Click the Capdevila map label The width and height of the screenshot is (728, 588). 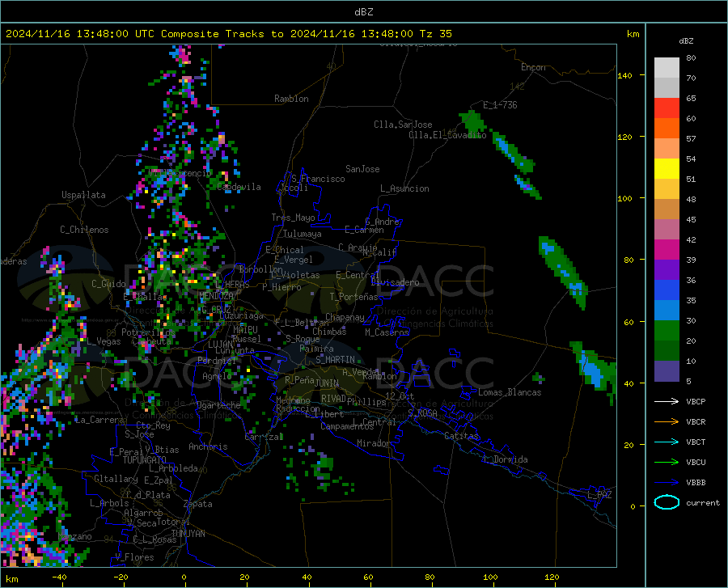click(239, 187)
